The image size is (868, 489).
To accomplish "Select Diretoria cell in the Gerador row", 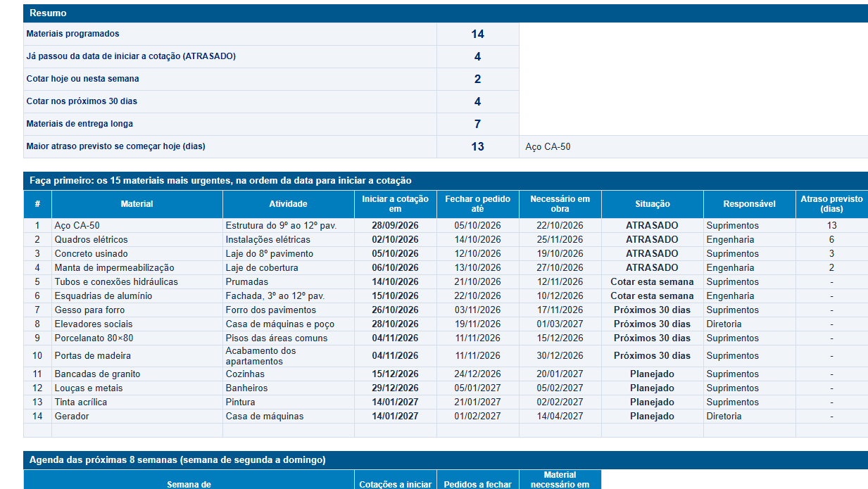I will [749, 417].
